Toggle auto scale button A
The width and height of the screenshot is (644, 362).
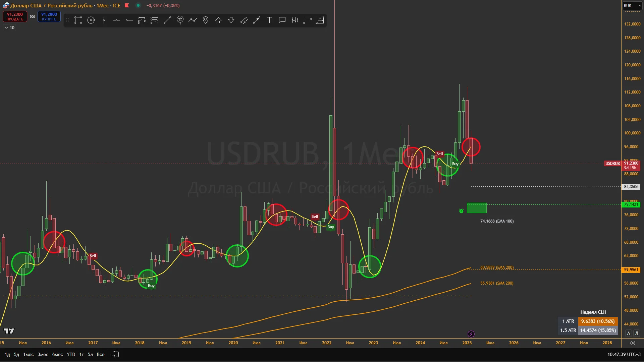pos(629,333)
